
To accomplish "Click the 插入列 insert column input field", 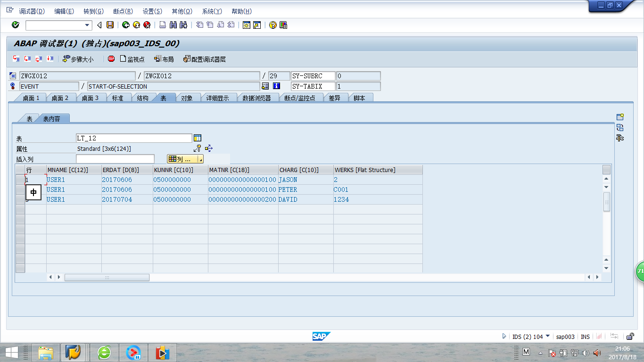I will point(115,159).
